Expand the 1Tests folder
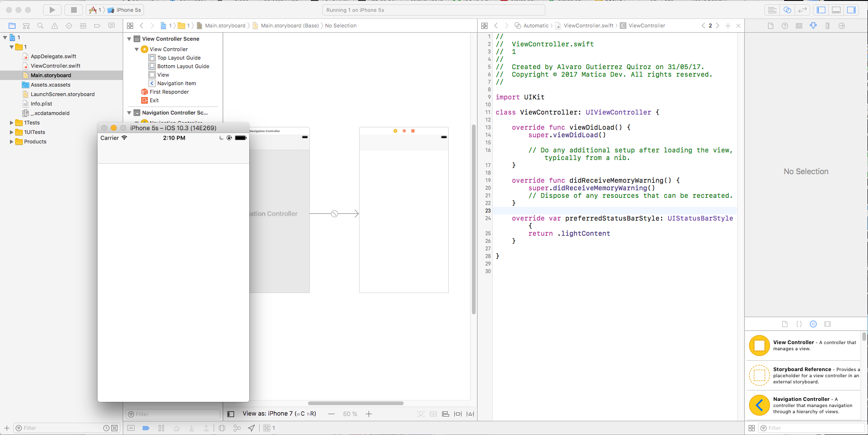868x435 pixels. tap(12, 123)
